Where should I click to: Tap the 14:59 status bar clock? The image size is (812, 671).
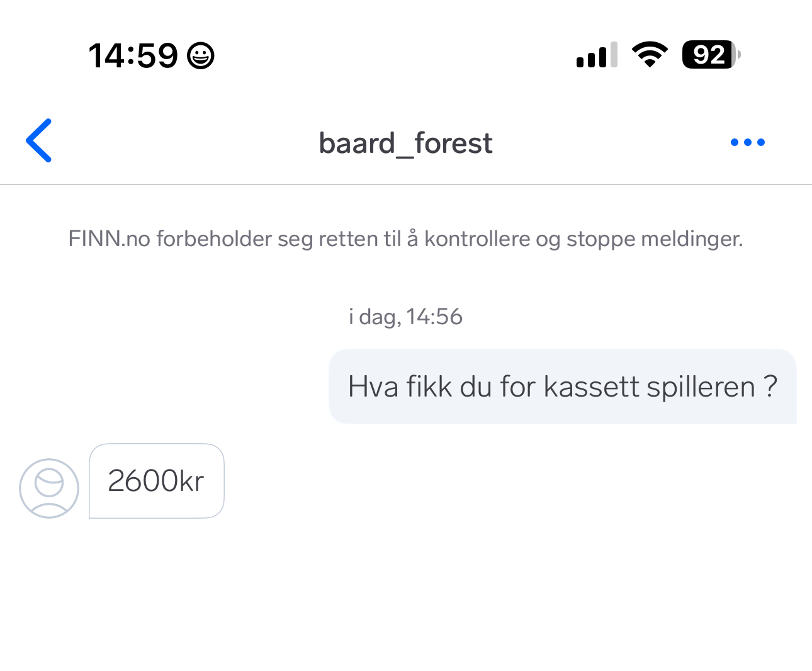pos(133,55)
